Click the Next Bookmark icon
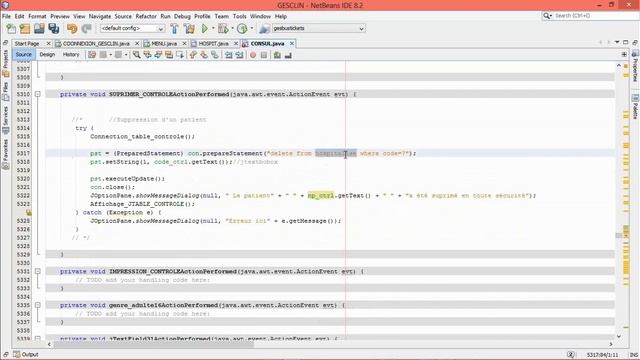Image resolution: width=640 pixels, height=360 pixels. pos(204,55)
